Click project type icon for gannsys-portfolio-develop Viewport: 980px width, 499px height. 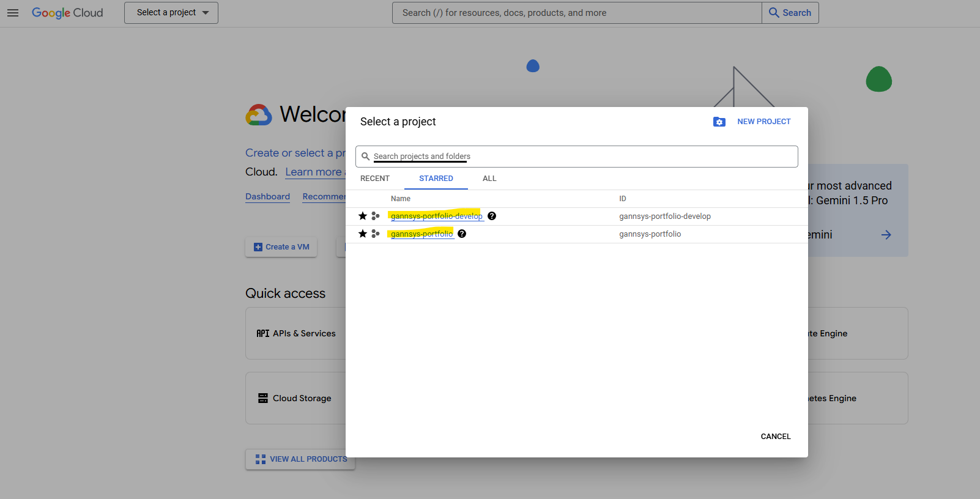click(376, 216)
